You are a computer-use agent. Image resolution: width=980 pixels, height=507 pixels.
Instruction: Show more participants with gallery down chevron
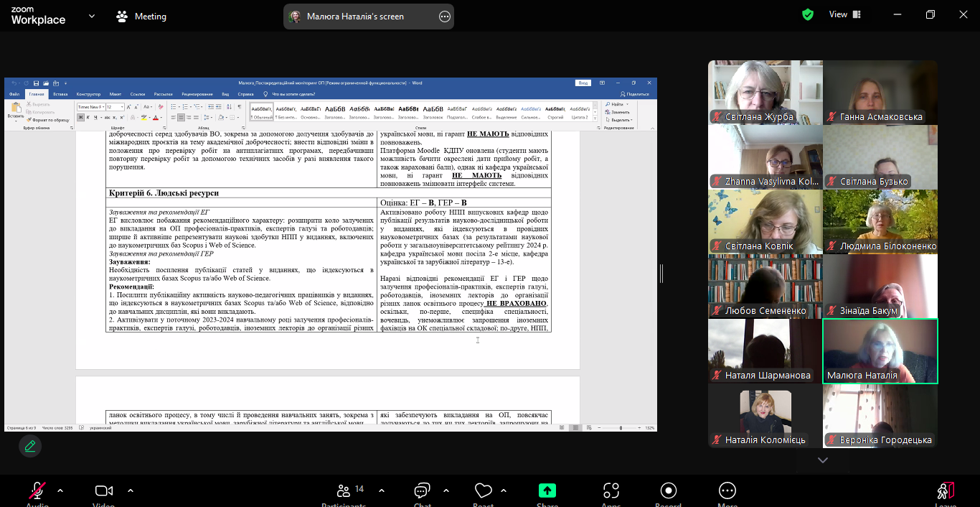click(823, 460)
